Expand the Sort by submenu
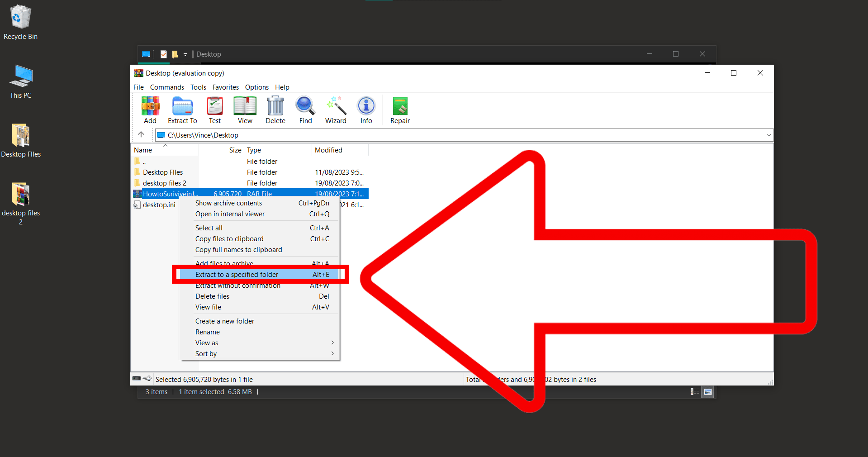The width and height of the screenshot is (868, 457). pos(205,353)
